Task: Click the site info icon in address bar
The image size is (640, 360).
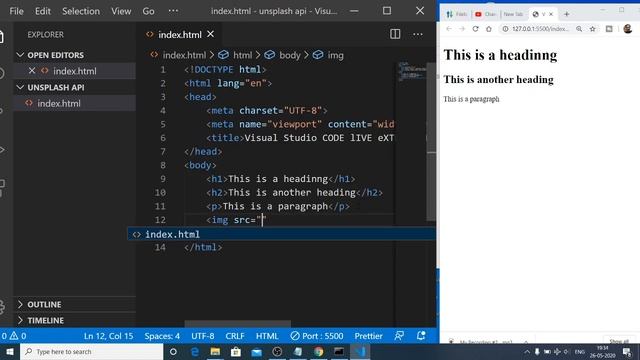Action: (505, 29)
